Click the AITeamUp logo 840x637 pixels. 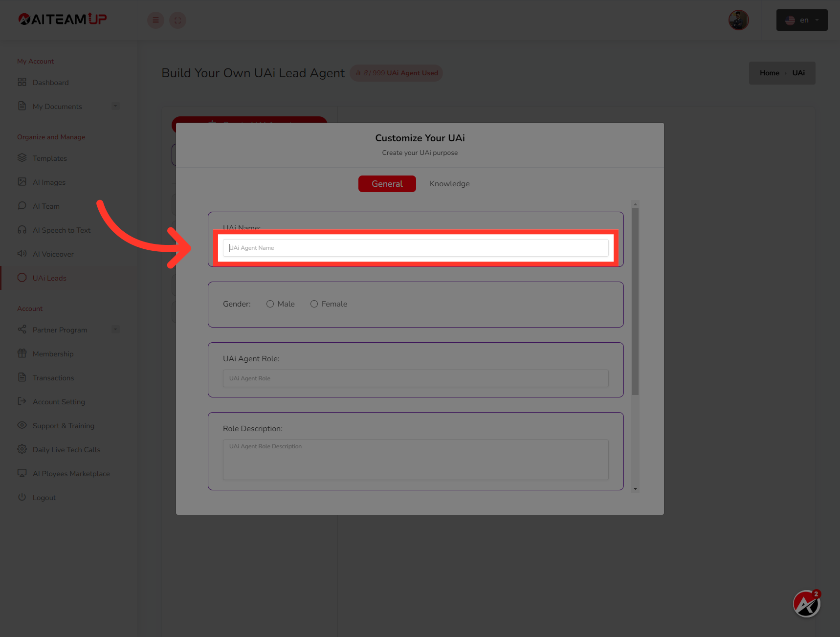[62, 19]
